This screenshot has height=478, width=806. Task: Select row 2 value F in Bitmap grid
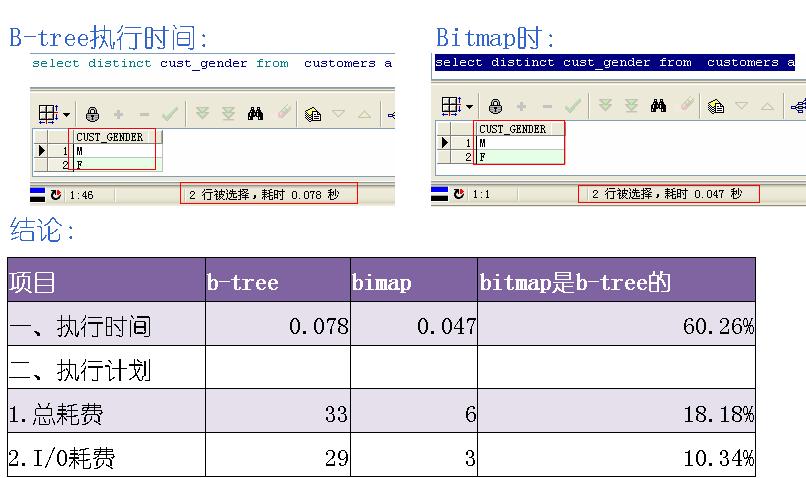click(520, 157)
